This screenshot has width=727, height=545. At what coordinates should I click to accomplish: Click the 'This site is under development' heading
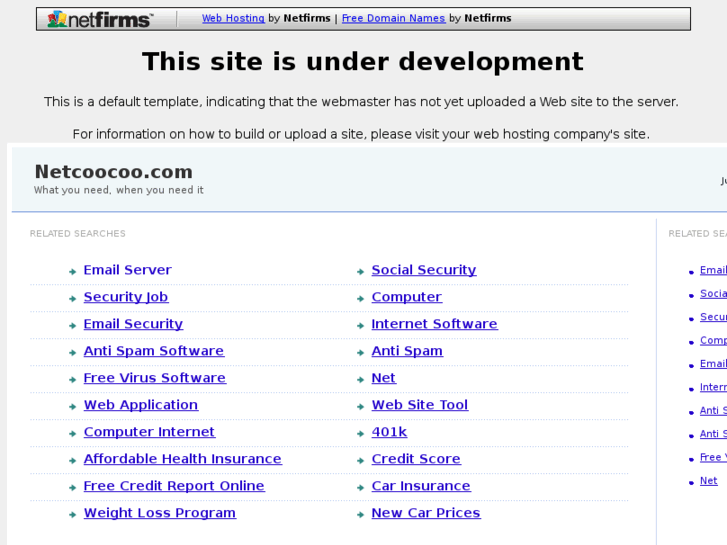pyautogui.click(x=363, y=61)
